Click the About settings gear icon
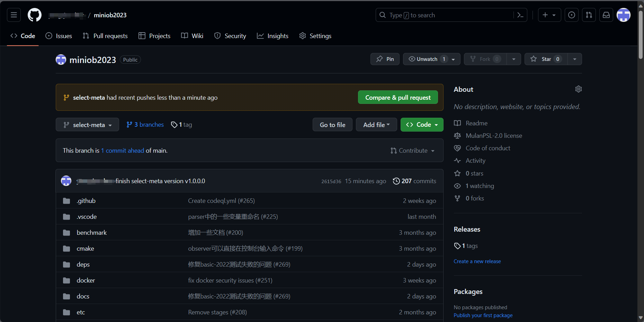644x322 pixels. click(x=578, y=89)
